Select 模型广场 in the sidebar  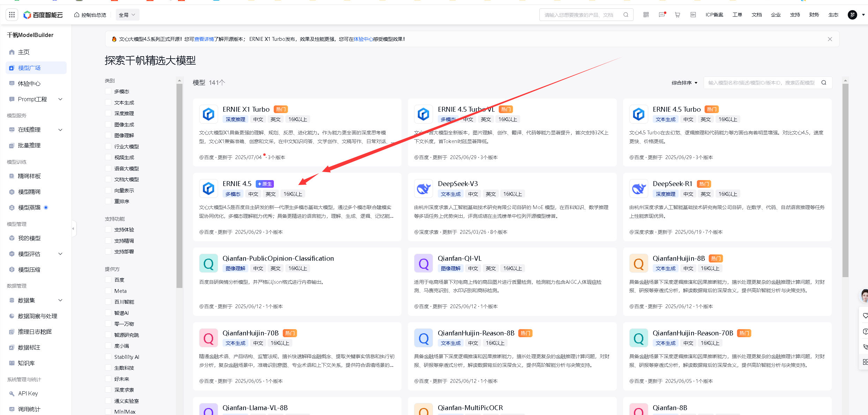point(36,68)
